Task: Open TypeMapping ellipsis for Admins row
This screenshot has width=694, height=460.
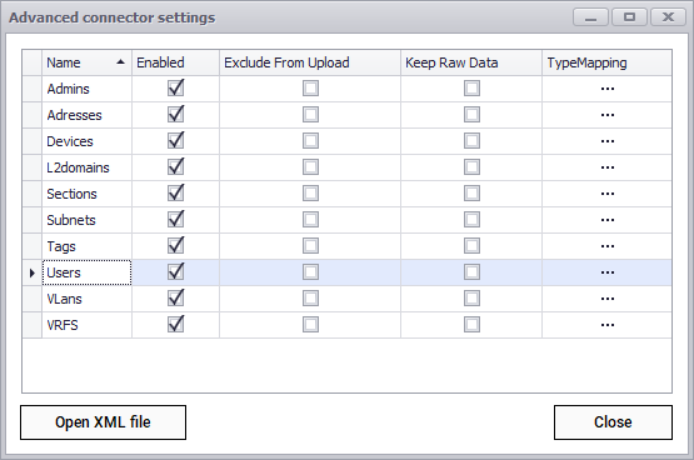Action: click(x=606, y=89)
